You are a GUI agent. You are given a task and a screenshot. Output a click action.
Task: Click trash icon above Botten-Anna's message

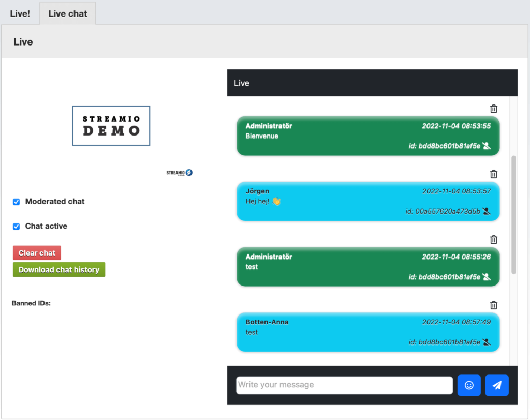(494, 305)
